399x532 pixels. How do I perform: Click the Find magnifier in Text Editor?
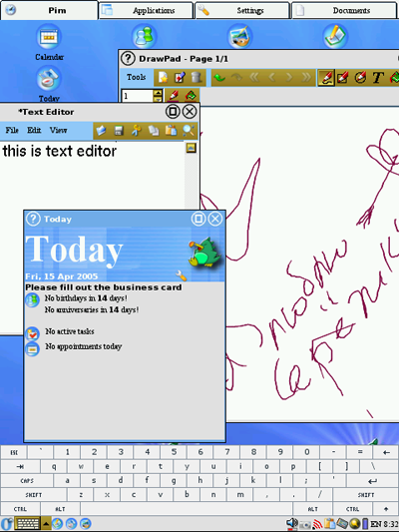189,131
